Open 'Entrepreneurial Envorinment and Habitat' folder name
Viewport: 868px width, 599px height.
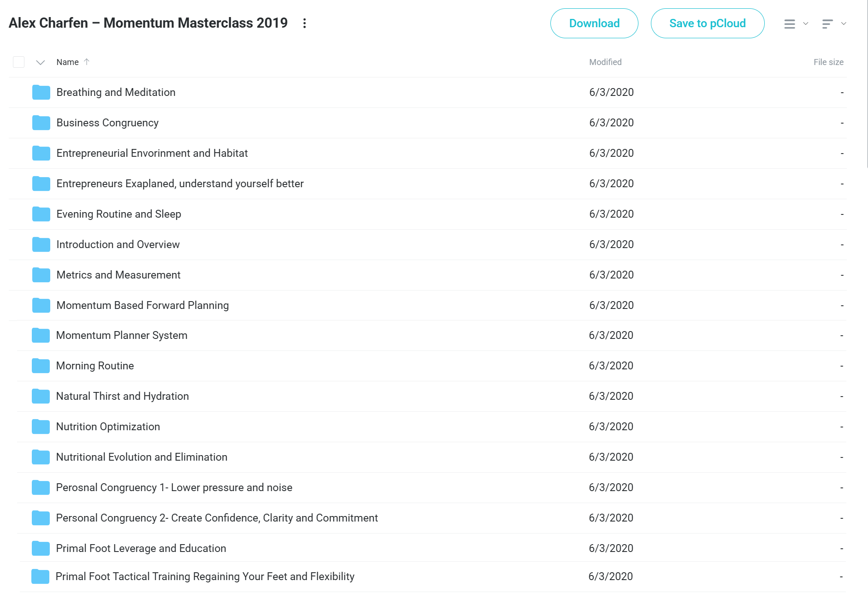pos(152,153)
